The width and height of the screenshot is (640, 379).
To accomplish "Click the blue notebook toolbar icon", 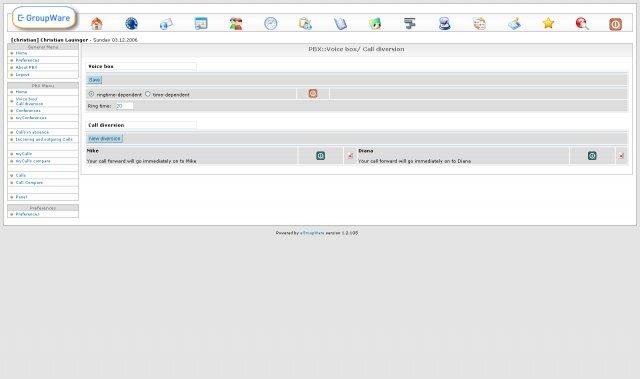I will point(340,24).
